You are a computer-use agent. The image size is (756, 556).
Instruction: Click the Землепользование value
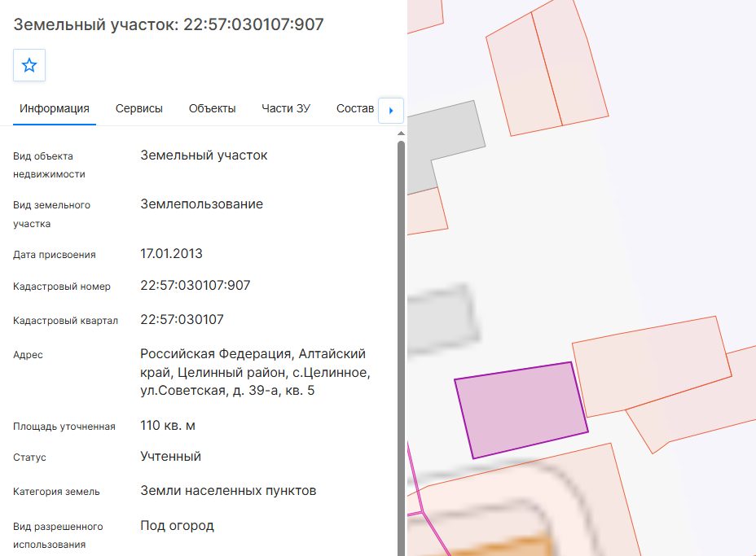coord(201,204)
